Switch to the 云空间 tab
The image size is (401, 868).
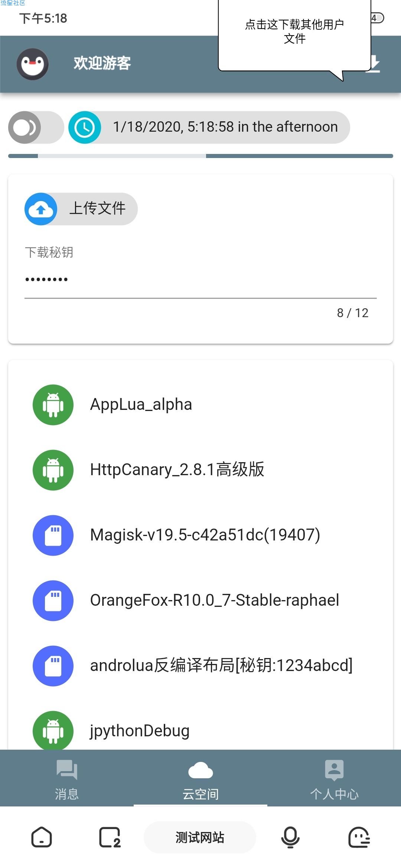pos(200,778)
